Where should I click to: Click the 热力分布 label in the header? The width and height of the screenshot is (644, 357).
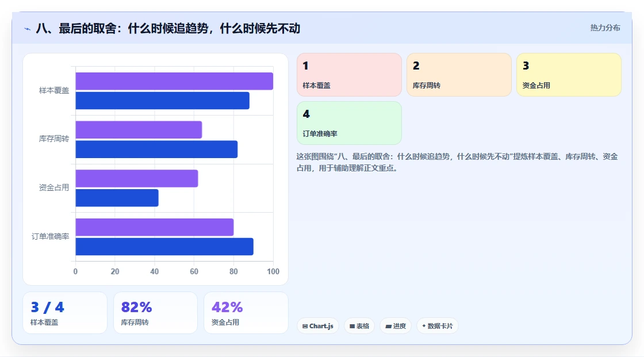coord(605,28)
